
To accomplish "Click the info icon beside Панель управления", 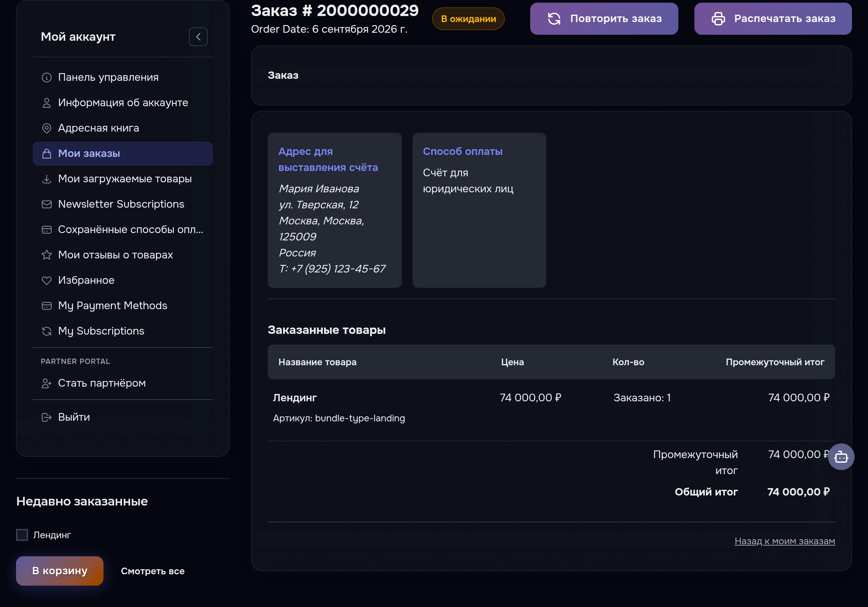I will coord(46,77).
